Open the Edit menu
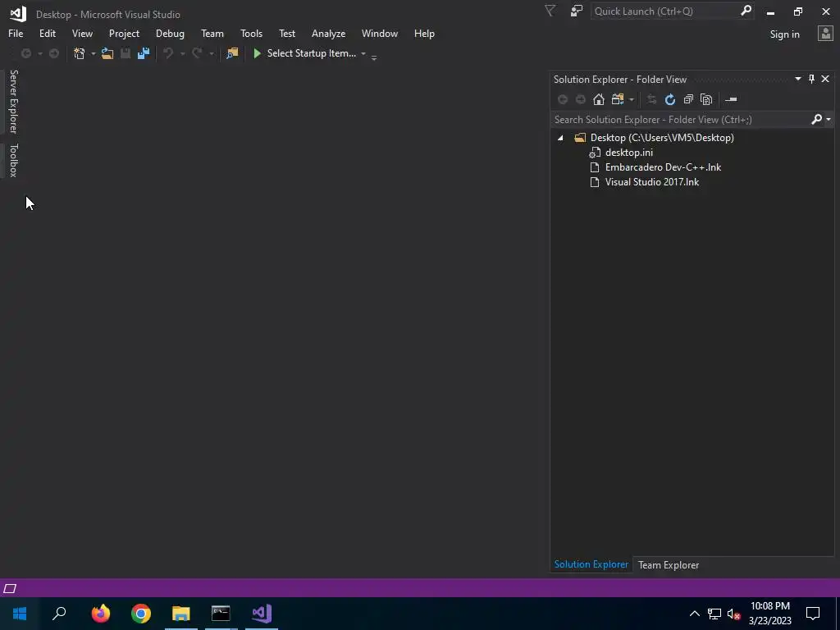This screenshot has width=840, height=630. tap(47, 33)
